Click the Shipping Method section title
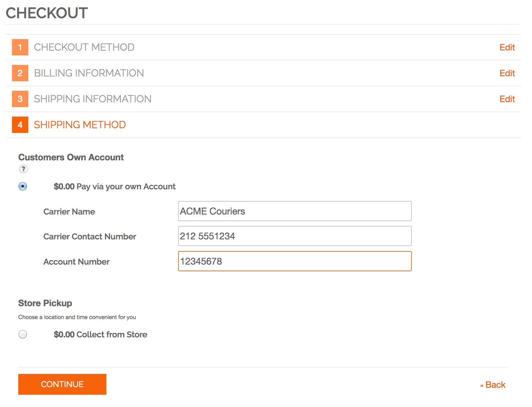The image size is (532, 407). tap(80, 125)
